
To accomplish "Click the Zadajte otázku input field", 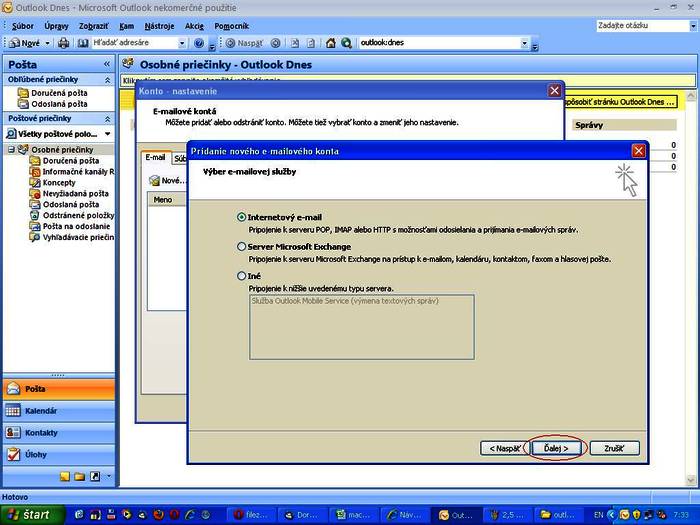I will click(x=642, y=26).
